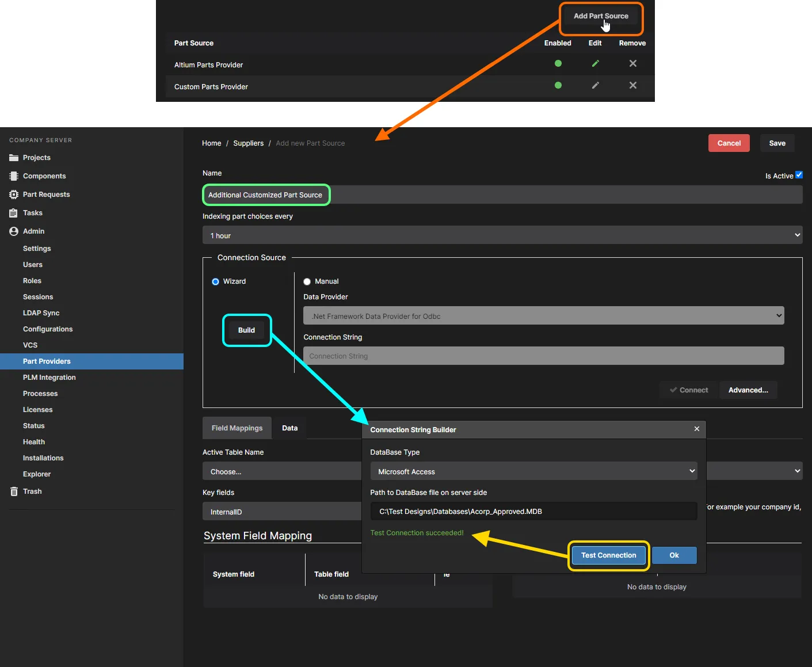
Task: Click the Part Requests icon
Action: tap(14, 195)
